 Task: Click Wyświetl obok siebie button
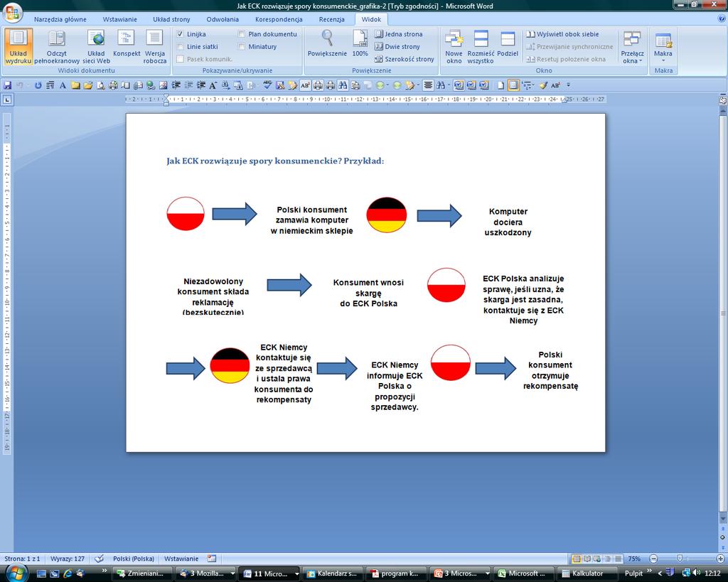click(x=562, y=34)
